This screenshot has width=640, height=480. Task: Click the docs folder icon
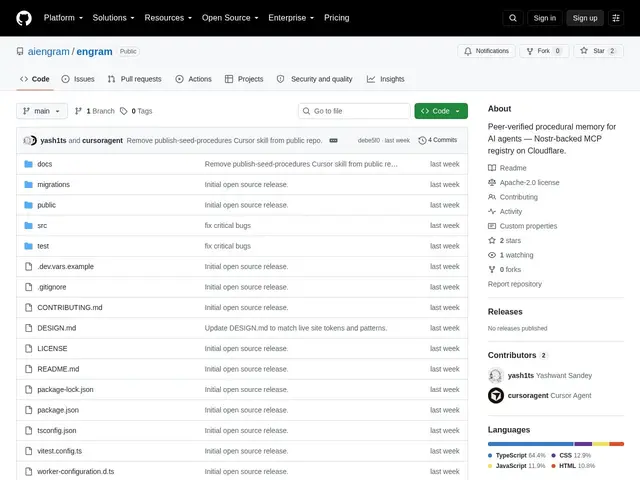tap(28, 164)
